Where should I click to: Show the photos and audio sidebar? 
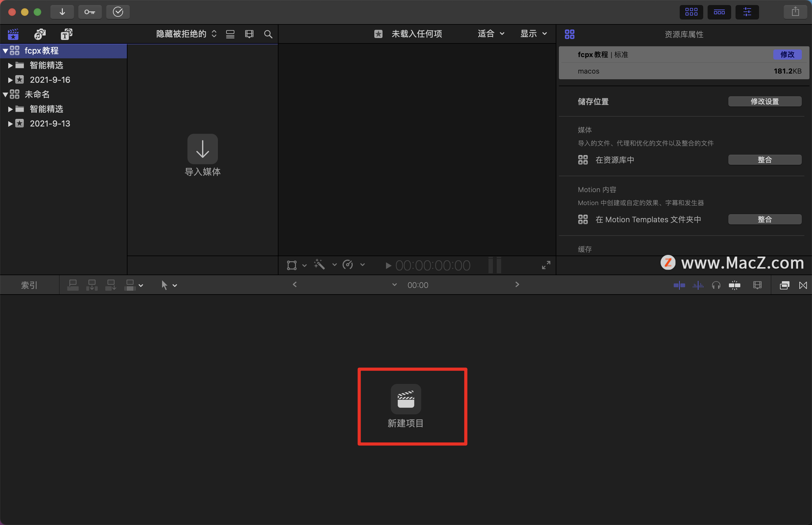point(40,34)
